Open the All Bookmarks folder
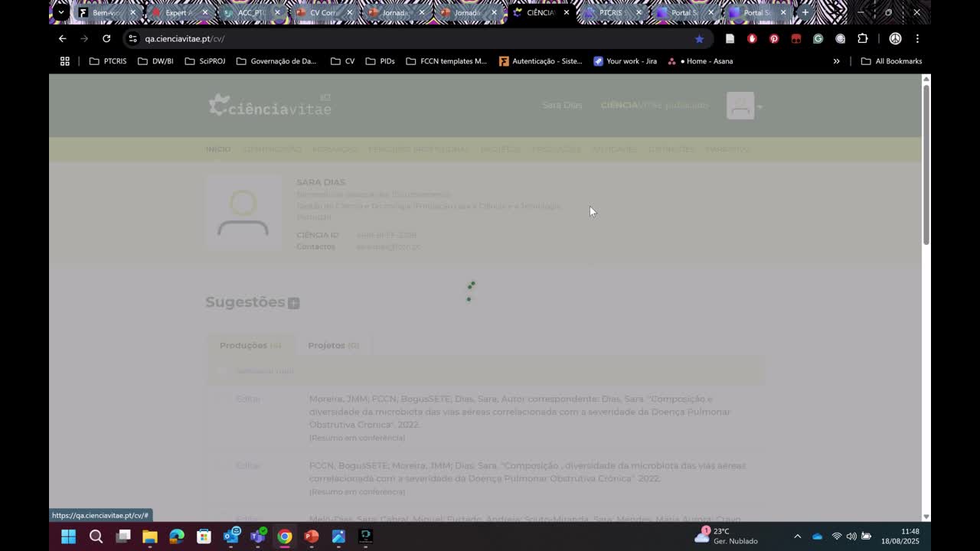Viewport: 980px width, 551px height. [x=891, y=61]
